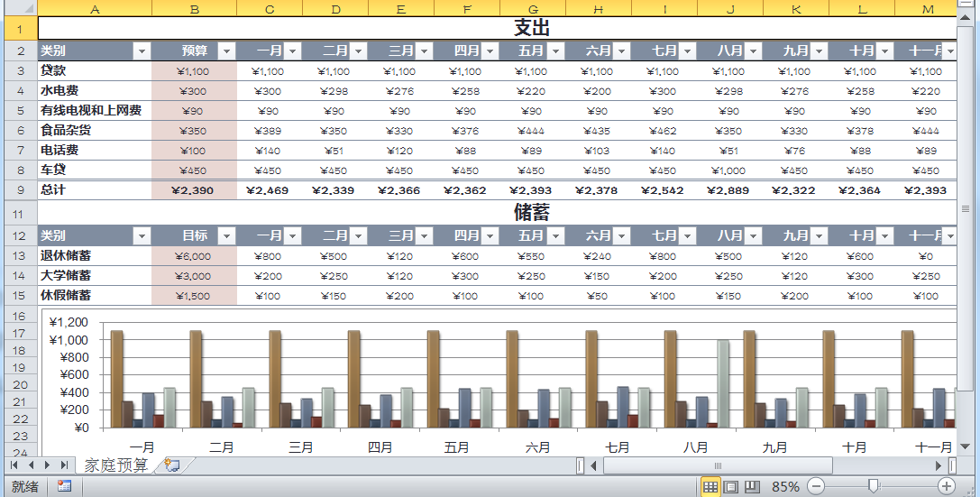Select the 休假储蓄 cell
The width and height of the screenshot is (980, 497).
pyautogui.click(x=95, y=296)
